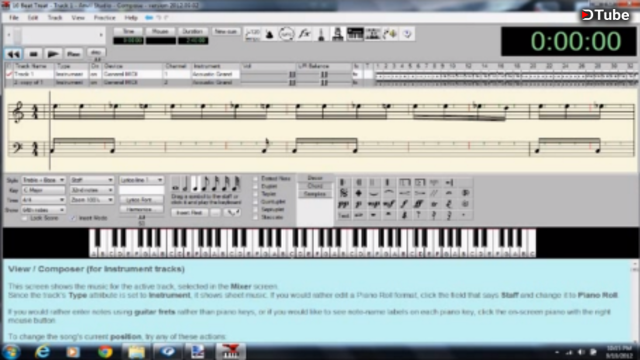Select the f forte dynamic symbol
The image size is (640, 360).
click(404, 204)
